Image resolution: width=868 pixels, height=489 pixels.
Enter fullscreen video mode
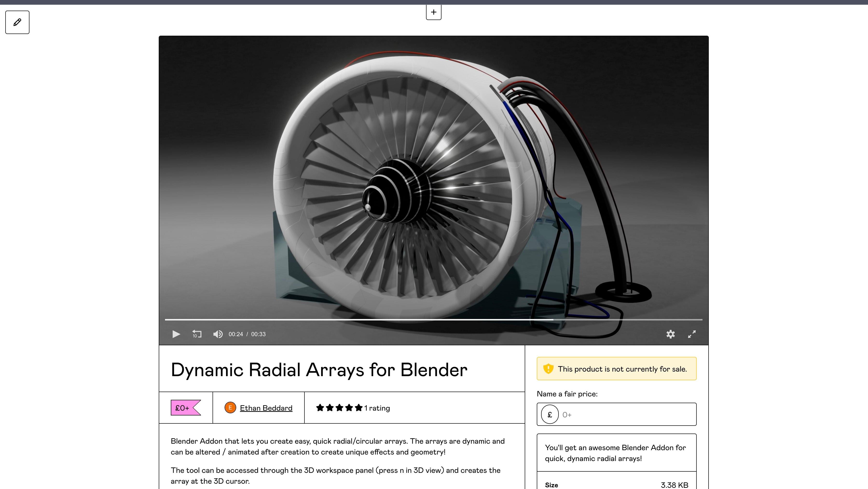(692, 334)
